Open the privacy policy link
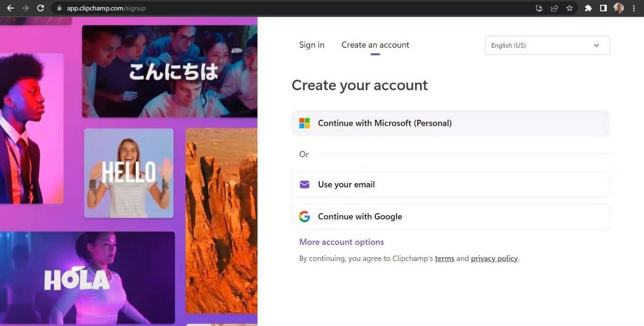Viewport: 644px width, 326px height. [x=494, y=258]
